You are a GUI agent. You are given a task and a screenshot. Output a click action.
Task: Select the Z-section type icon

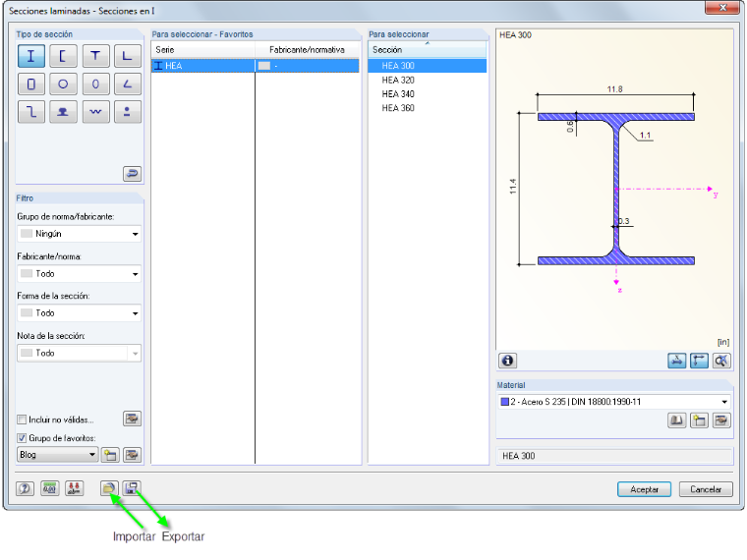(31, 112)
